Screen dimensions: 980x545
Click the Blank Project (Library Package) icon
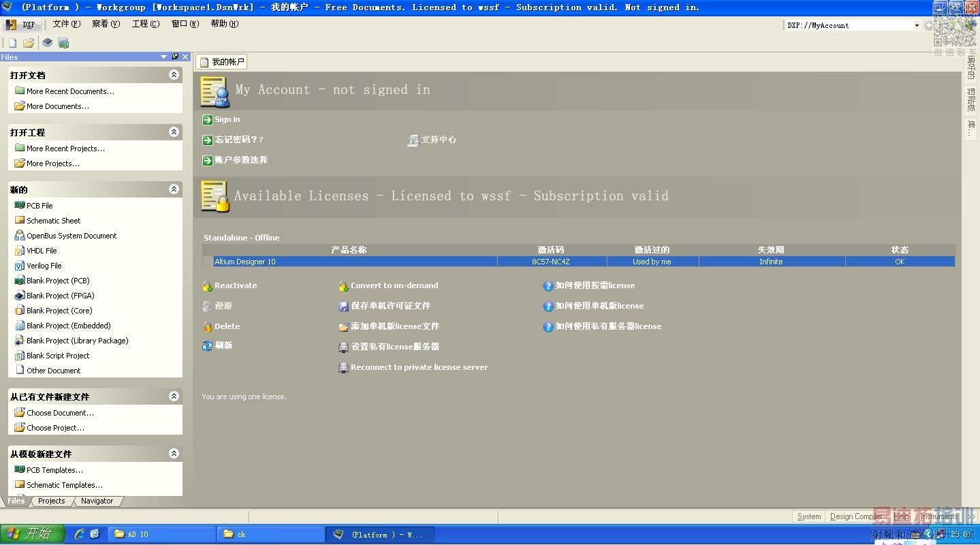click(20, 340)
